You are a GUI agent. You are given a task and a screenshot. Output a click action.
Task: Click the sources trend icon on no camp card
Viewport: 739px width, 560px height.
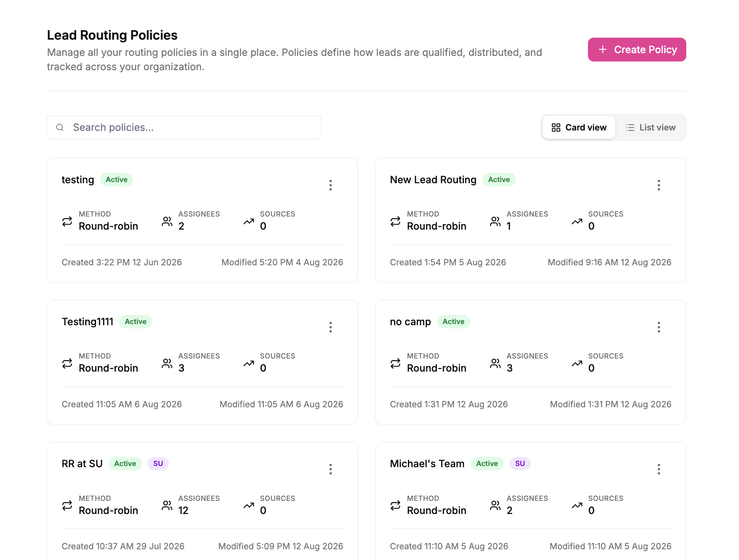click(577, 363)
